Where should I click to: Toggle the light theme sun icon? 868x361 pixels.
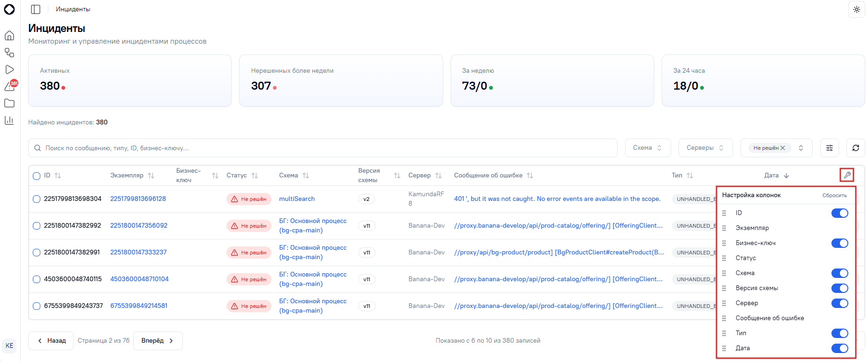[x=856, y=9]
